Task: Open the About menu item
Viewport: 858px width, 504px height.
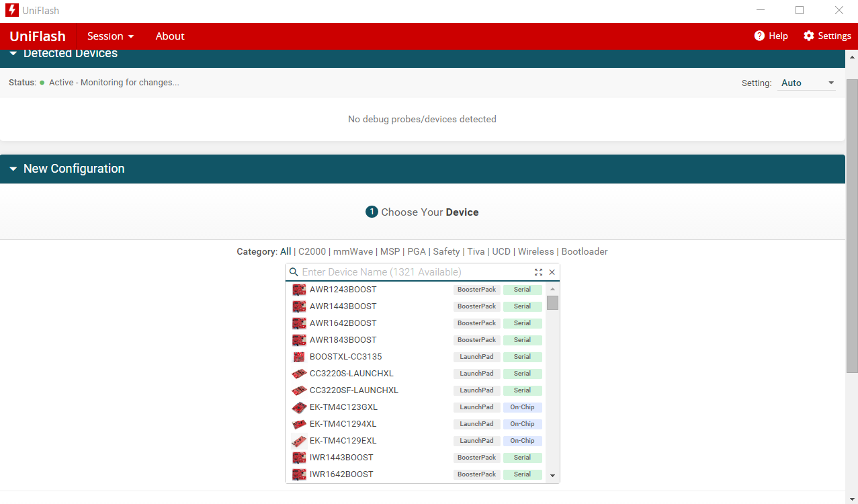Action: (170, 36)
